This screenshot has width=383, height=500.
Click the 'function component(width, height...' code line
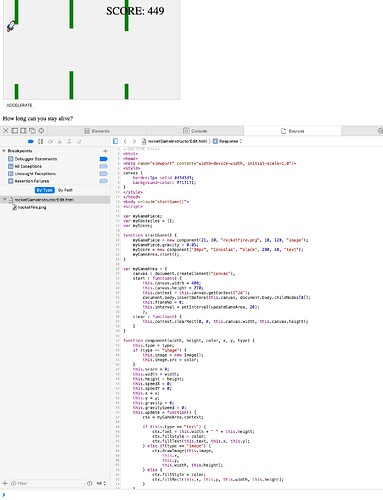pyautogui.click(x=189, y=340)
